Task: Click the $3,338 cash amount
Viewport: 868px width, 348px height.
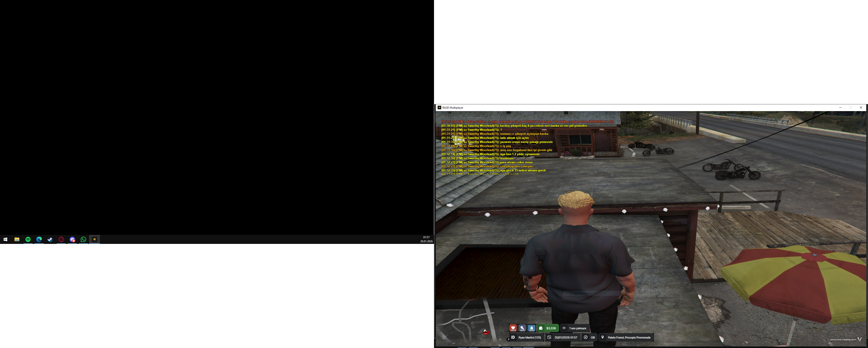Action: pos(551,328)
